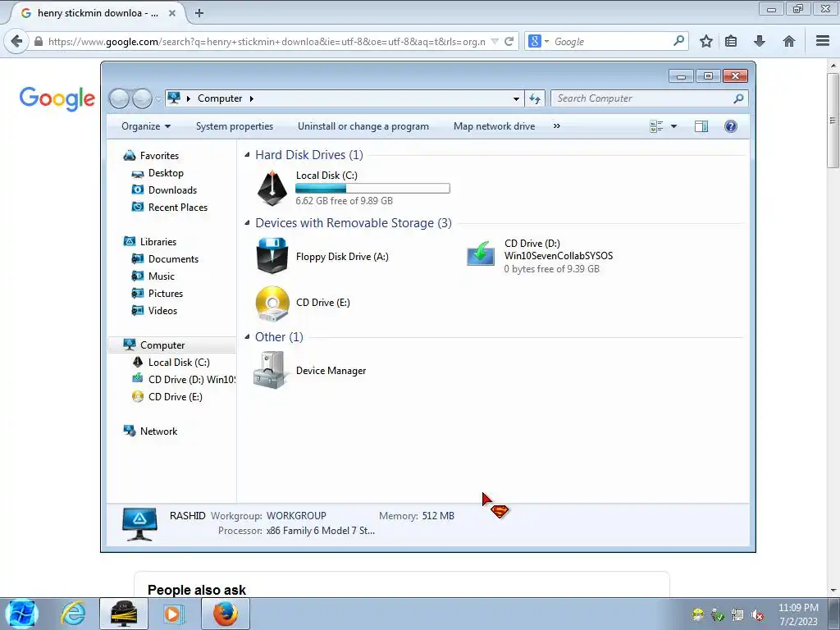Image resolution: width=840 pixels, height=630 pixels.
Task: Refresh the Computer address bar
Action: [535, 98]
